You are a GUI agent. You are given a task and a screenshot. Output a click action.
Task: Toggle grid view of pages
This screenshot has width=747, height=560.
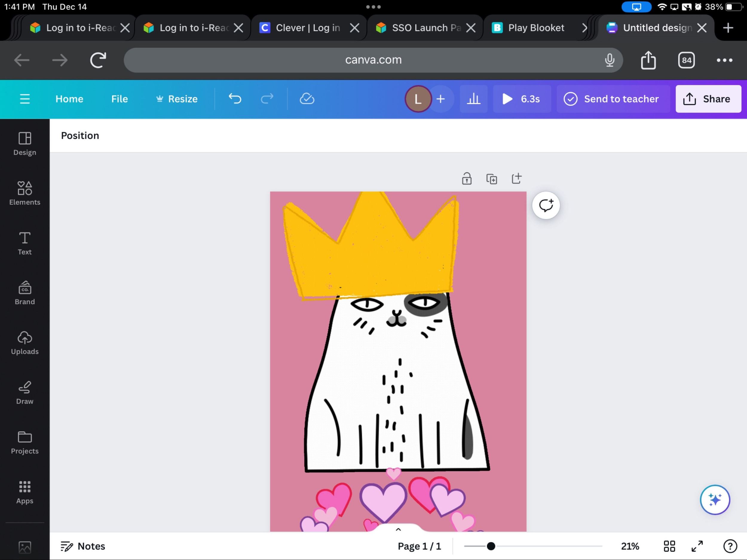669,546
